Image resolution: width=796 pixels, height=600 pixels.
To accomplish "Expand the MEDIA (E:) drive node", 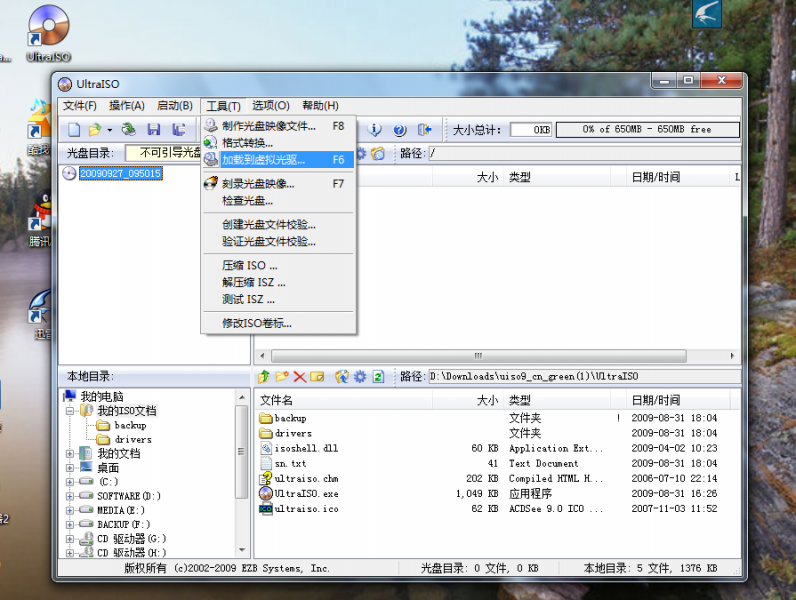I will [x=70, y=510].
